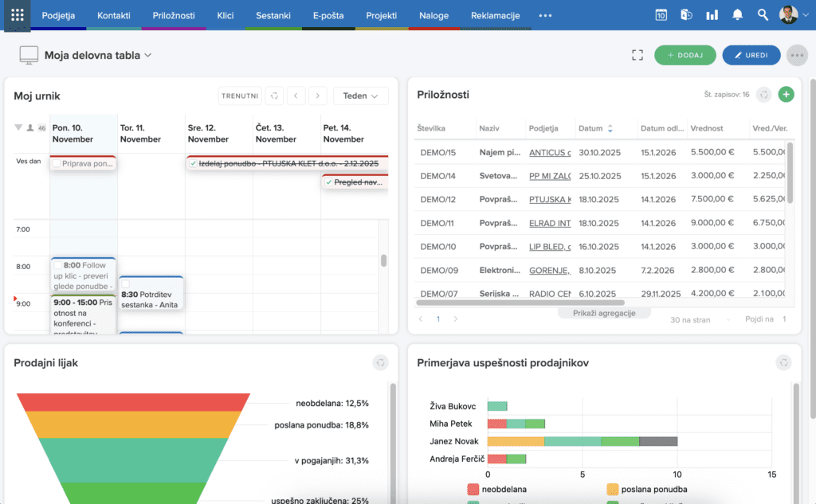Add new record with green plus in Priložnosti
The image size is (816, 504).
click(786, 95)
